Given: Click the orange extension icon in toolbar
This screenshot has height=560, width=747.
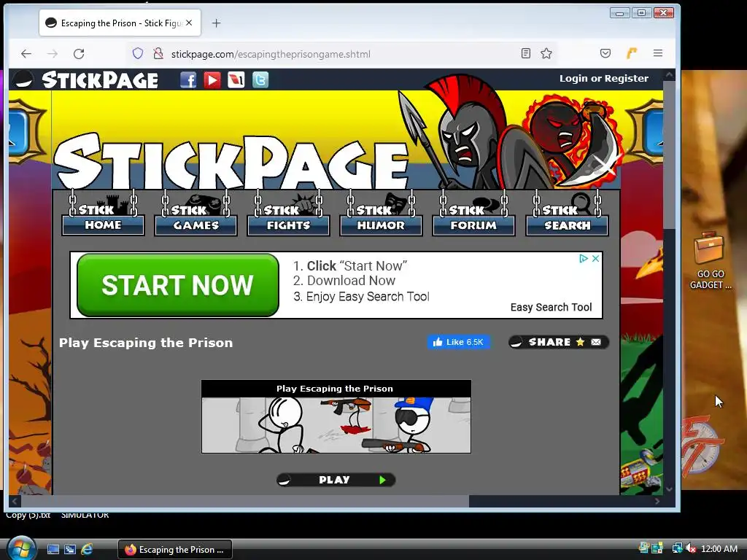Looking at the screenshot, I should pyautogui.click(x=632, y=53).
